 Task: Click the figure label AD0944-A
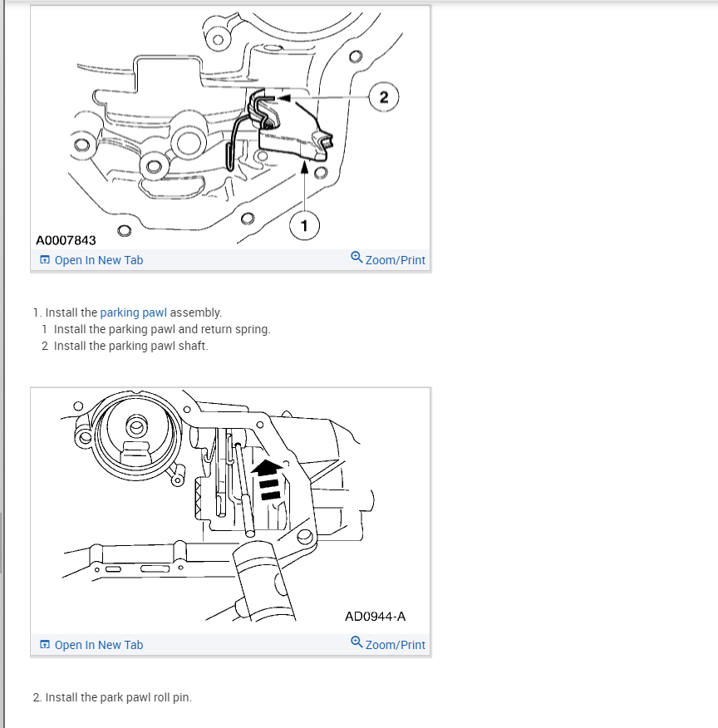(x=375, y=616)
